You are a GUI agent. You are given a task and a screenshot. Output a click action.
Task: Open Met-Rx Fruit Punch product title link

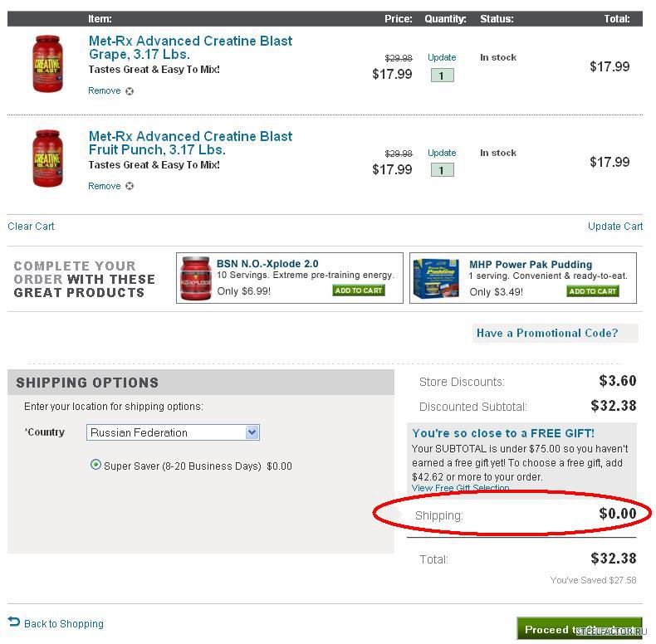(190, 143)
